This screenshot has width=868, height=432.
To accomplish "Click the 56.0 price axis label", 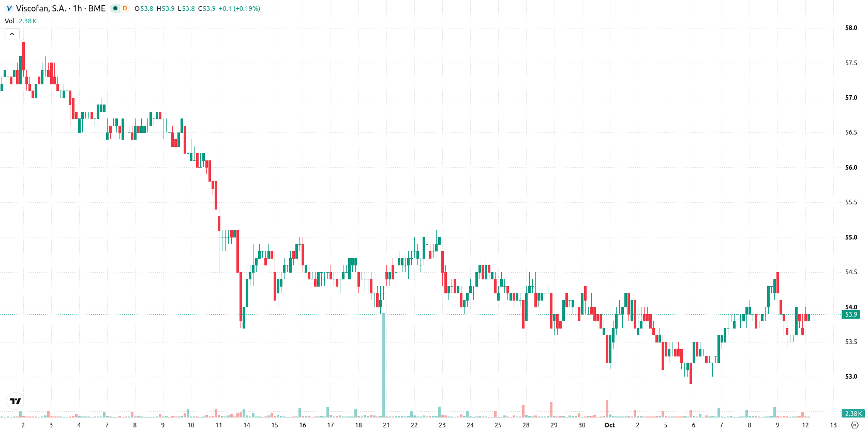I will click(851, 168).
